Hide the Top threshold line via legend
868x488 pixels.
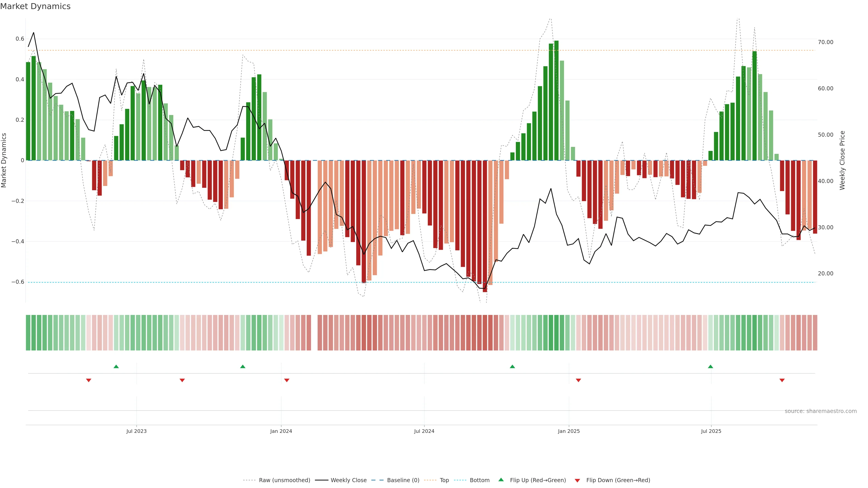coord(444,480)
